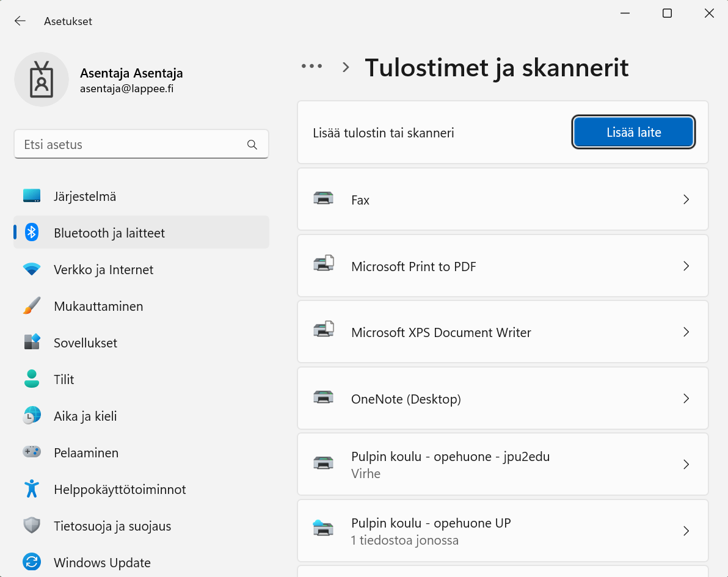Select the Helppokäyttötoiminnot accessibility icon
This screenshot has width=728, height=577.
32,489
